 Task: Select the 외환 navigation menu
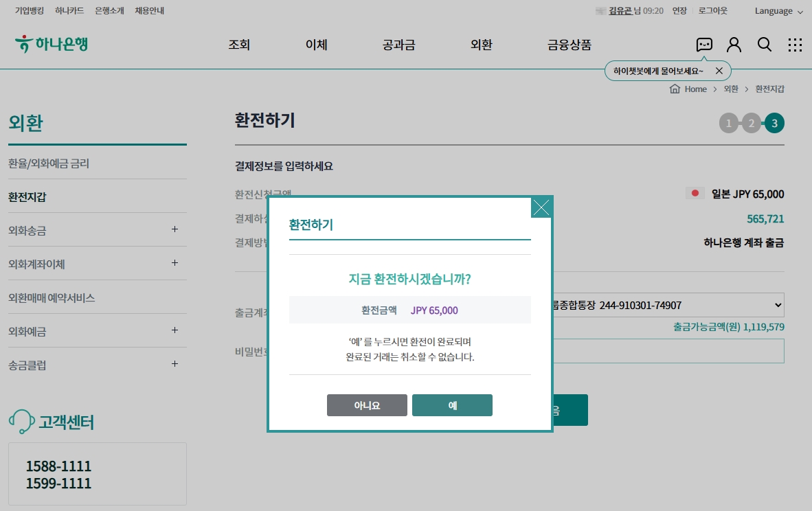click(481, 43)
